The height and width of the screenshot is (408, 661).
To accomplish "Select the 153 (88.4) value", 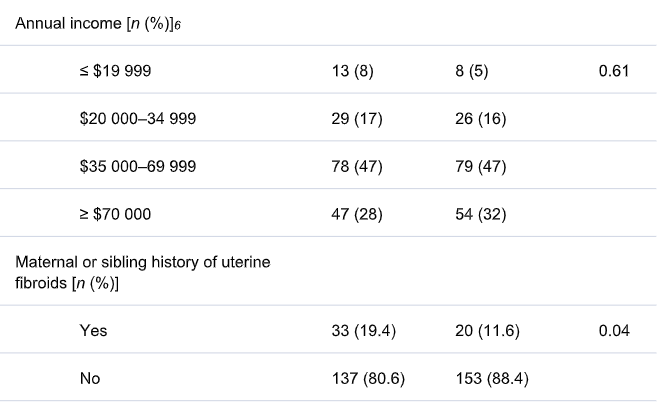I will tap(489, 379).
